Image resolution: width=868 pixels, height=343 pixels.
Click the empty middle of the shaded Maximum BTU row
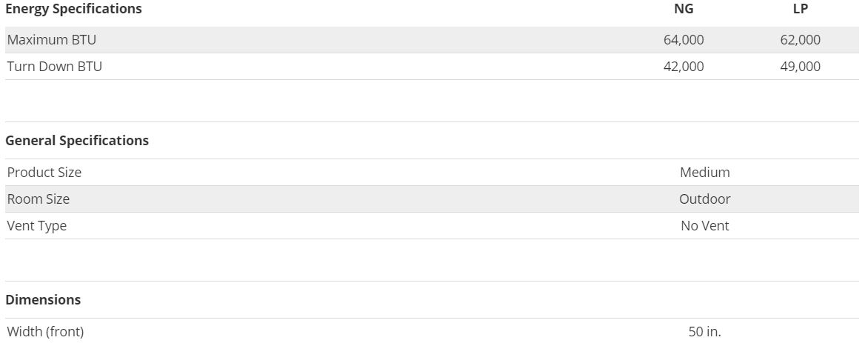[x=370, y=40]
